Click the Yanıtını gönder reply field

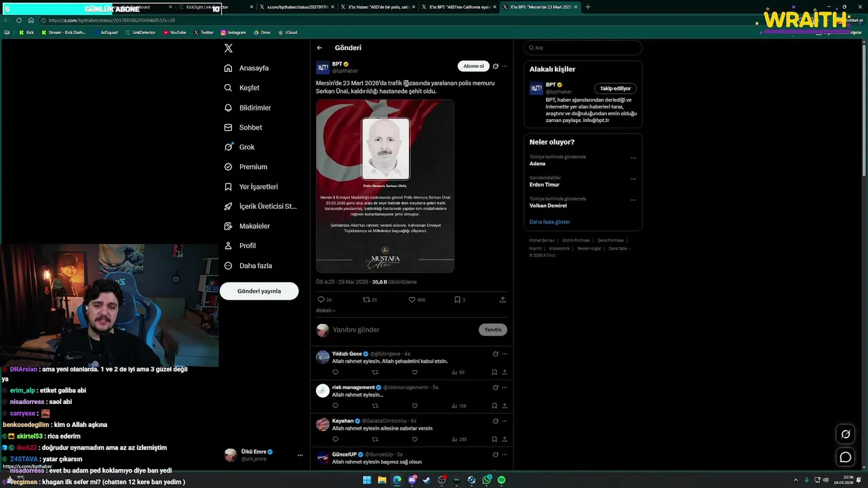tap(403, 329)
